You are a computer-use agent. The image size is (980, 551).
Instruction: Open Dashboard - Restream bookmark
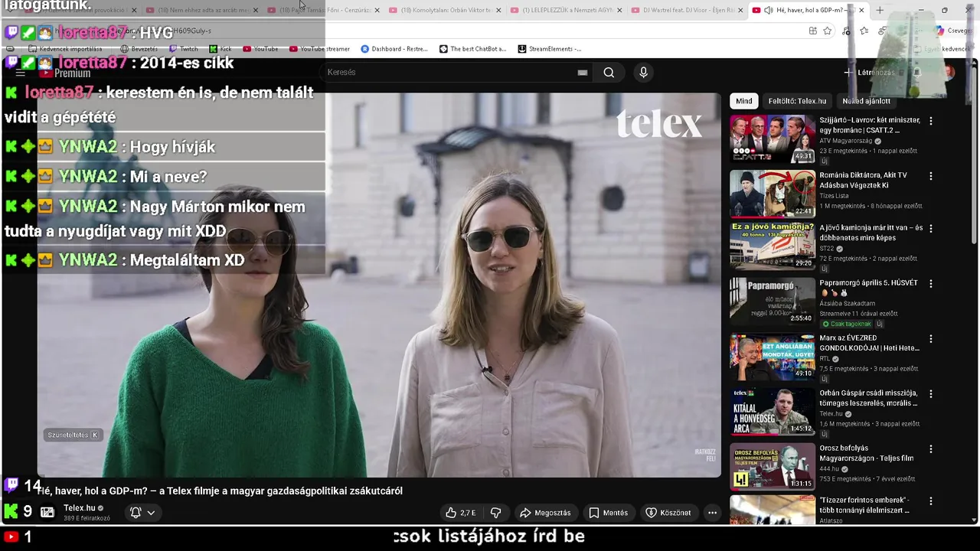(x=394, y=49)
